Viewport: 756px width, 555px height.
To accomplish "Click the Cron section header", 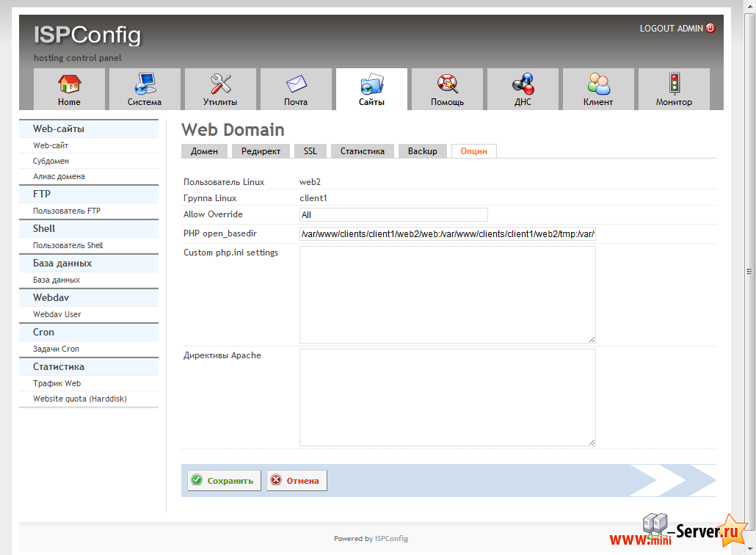I will [x=89, y=333].
